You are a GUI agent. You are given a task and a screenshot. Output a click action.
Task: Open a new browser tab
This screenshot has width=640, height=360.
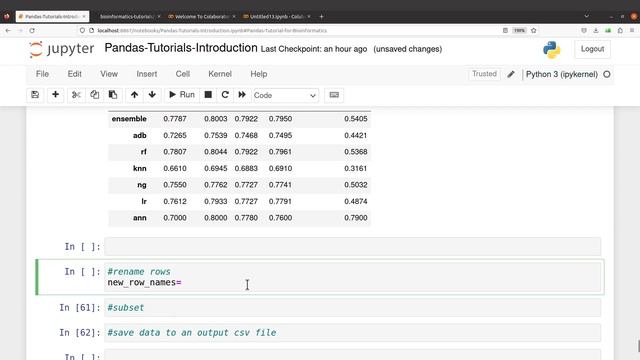tap(321, 17)
